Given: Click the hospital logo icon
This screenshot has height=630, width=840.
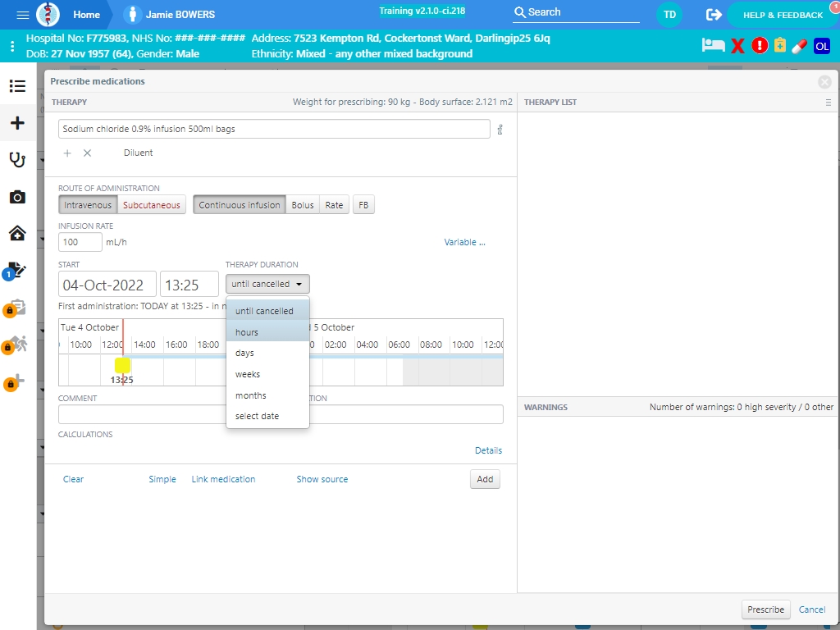Looking at the screenshot, I should 48,15.
